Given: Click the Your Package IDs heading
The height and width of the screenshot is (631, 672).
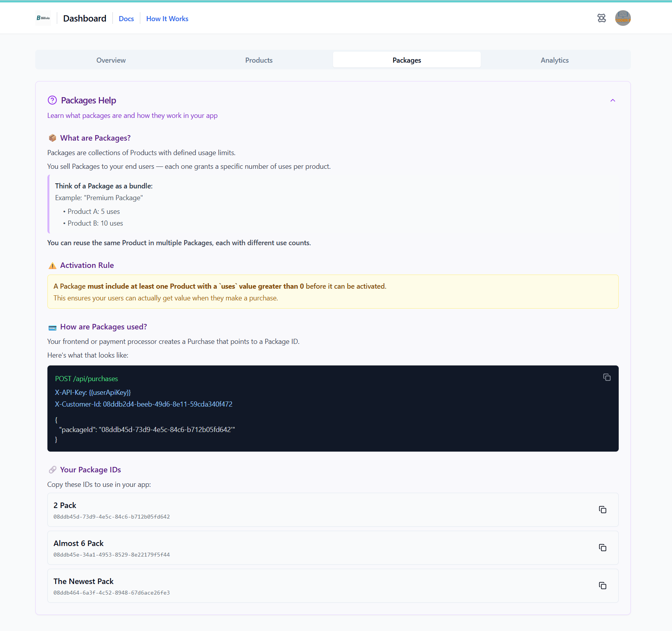Looking at the screenshot, I should coord(91,470).
